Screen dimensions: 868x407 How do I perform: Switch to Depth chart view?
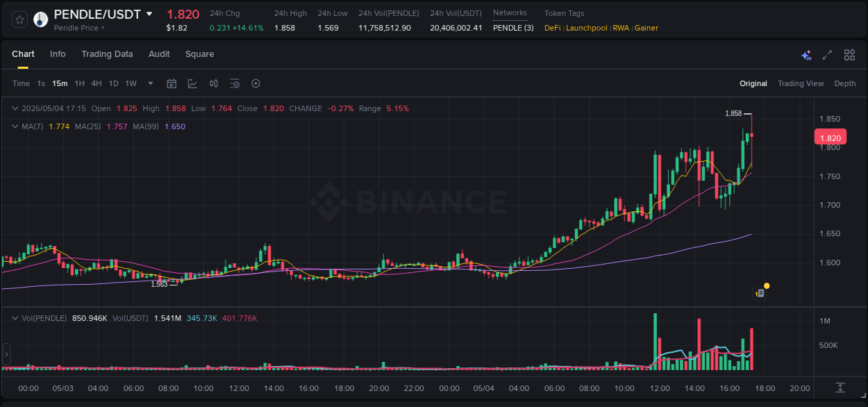click(x=845, y=83)
